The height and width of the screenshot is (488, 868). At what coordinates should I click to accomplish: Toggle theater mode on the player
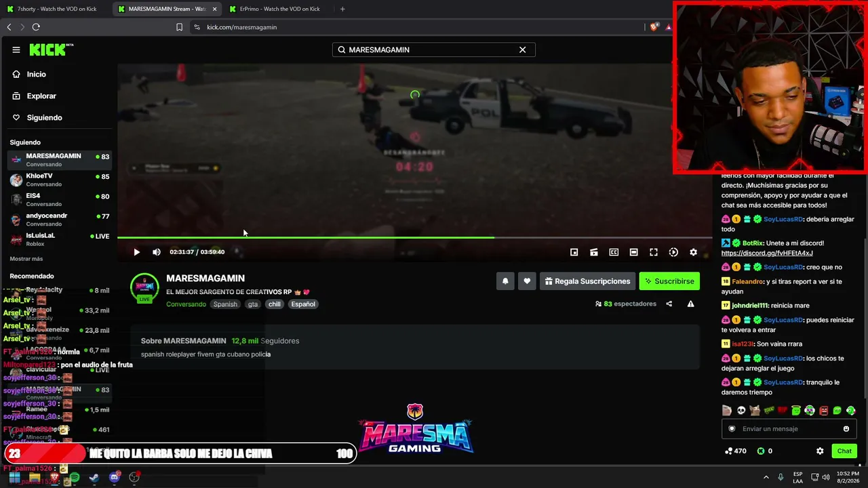[633, 252]
